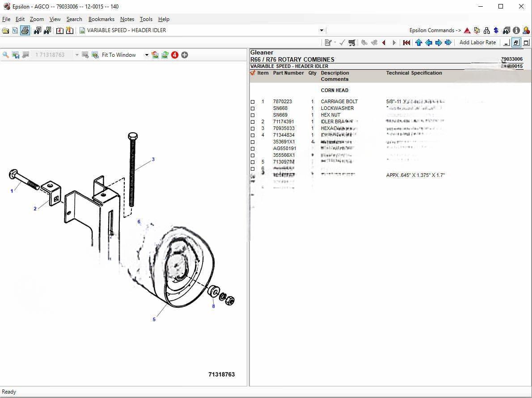
Task: Expand the VARIABLE SPEED - HEADER IDLER dropdown
Action: click(321, 30)
